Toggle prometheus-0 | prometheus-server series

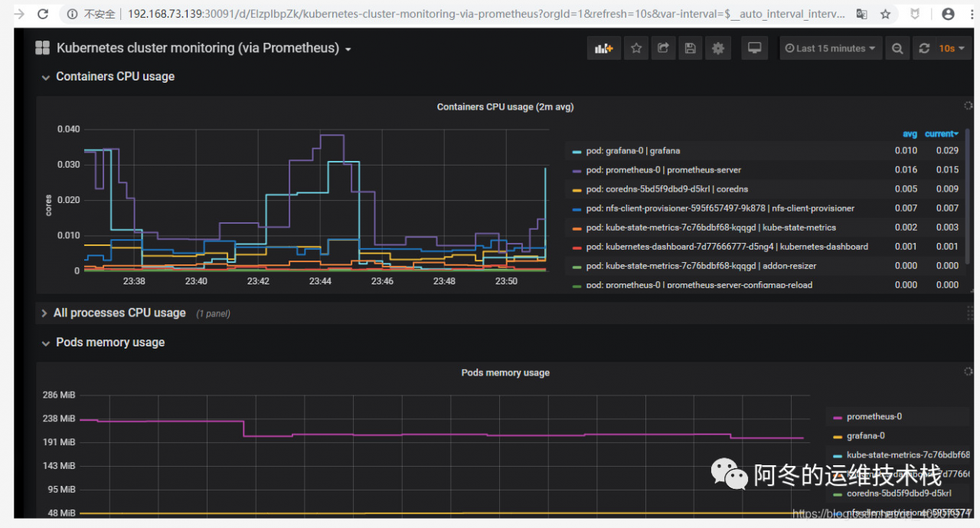coord(663,170)
